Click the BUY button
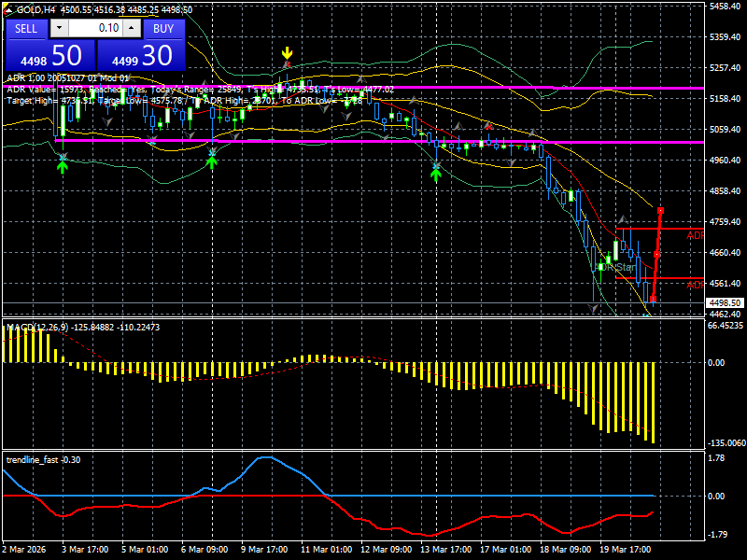747x560 pixels. [x=163, y=29]
